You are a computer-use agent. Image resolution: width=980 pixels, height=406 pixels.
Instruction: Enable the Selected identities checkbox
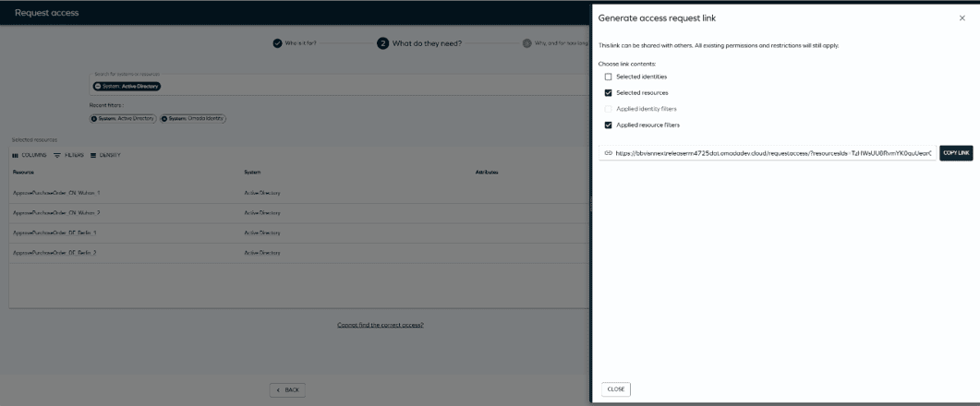(x=608, y=77)
